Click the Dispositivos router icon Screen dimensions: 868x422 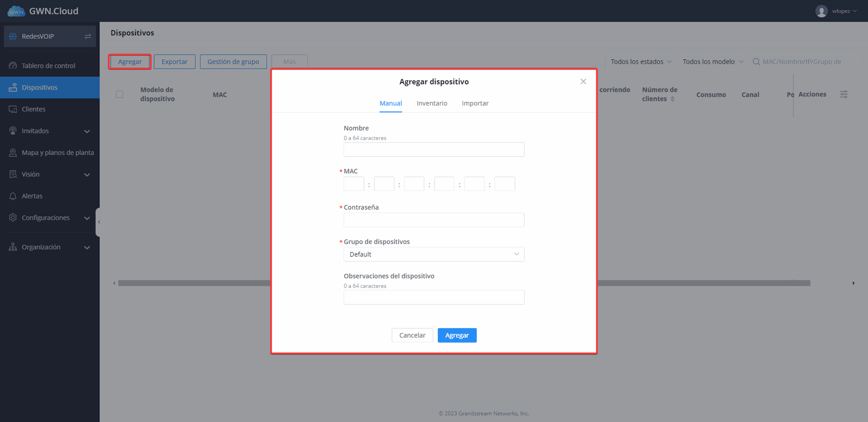point(13,87)
